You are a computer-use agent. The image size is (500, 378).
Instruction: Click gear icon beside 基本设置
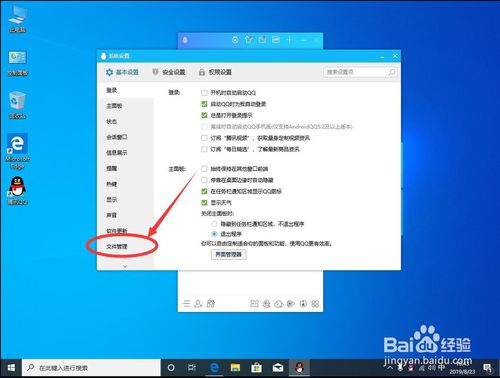(x=109, y=72)
